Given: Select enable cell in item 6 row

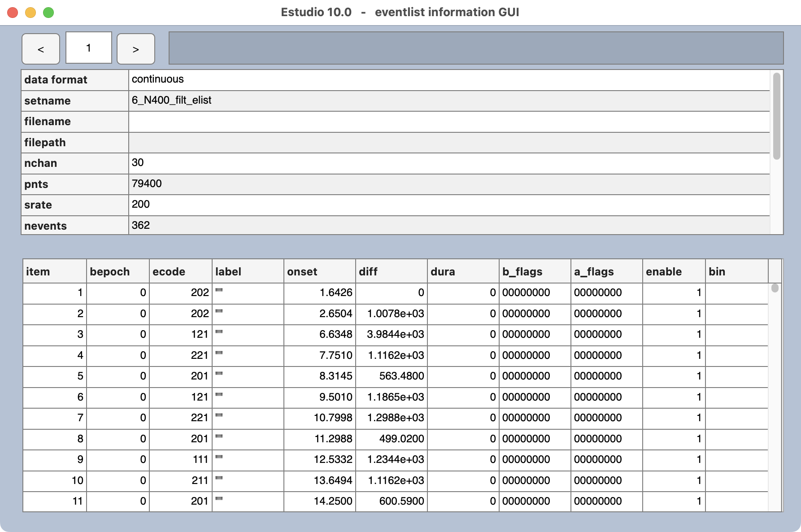Looking at the screenshot, I should pos(674,398).
